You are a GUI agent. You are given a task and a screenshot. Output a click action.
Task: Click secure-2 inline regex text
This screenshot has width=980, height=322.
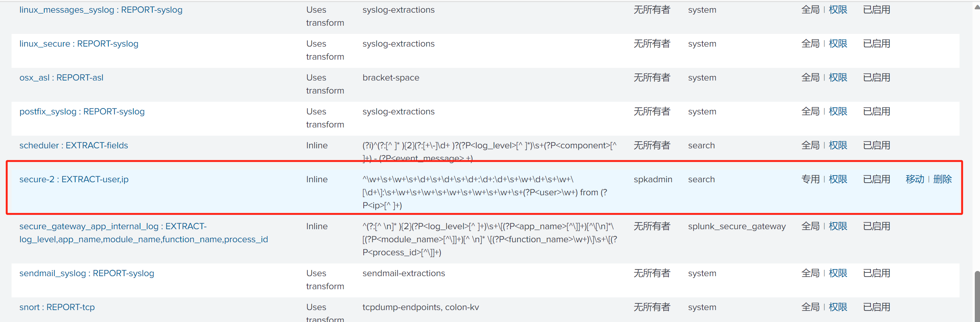[485, 192]
